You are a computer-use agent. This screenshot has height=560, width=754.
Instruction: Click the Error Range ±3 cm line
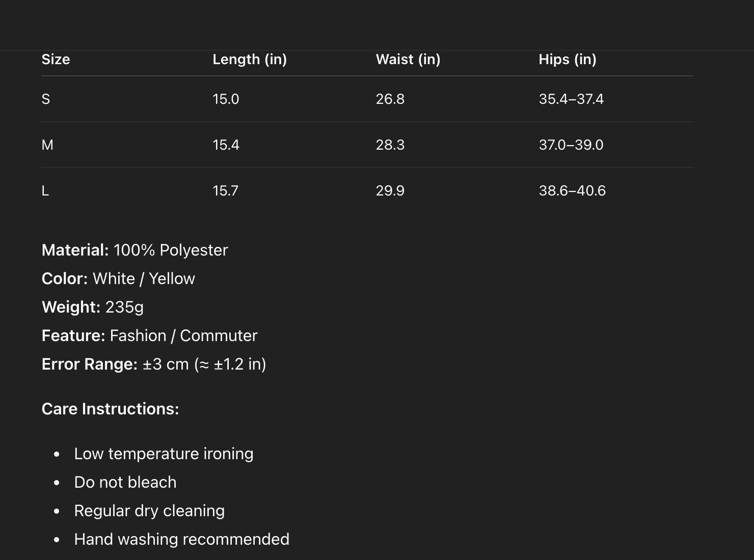click(x=154, y=364)
